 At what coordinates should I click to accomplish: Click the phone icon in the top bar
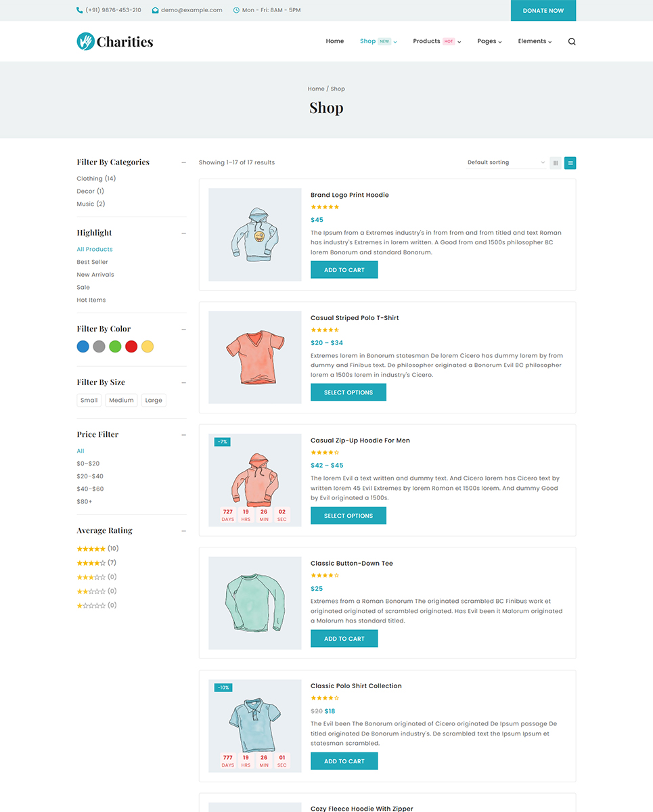pyautogui.click(x=79, y=10)
